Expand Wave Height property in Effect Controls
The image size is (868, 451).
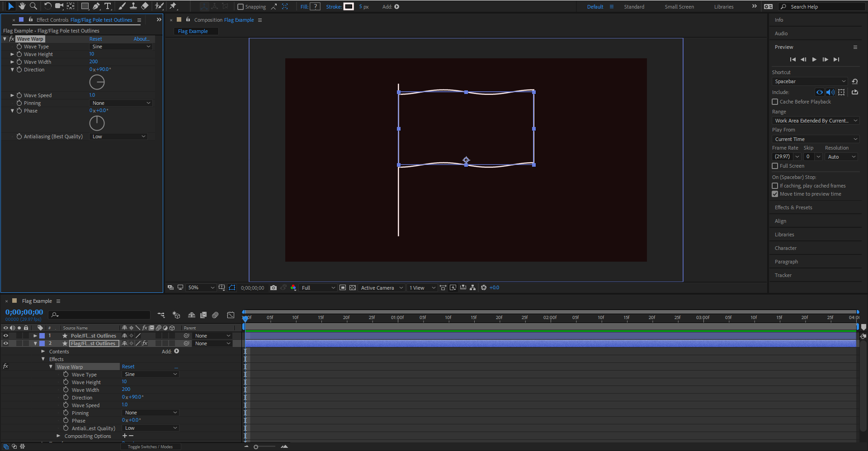pos(12,54)
